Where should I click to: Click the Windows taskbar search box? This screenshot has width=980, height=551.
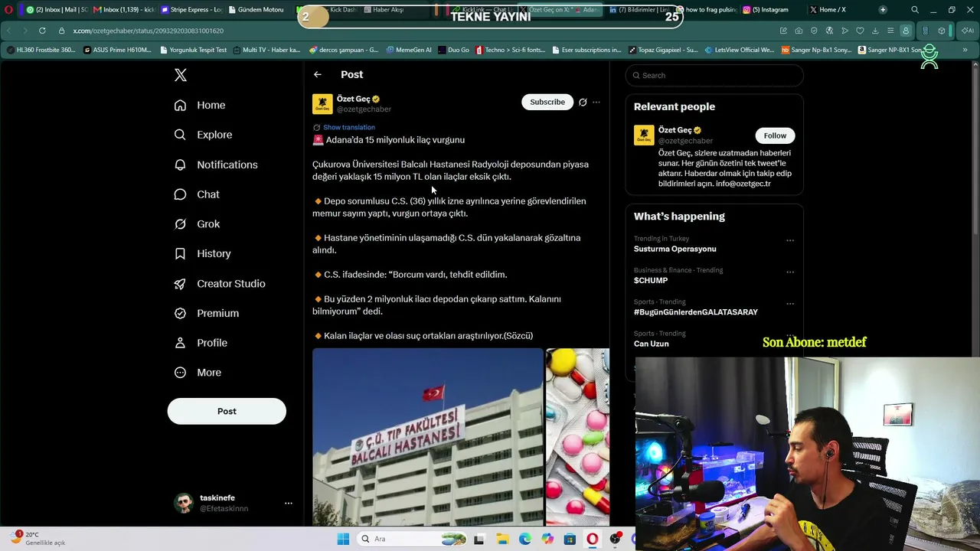point(412,539)
